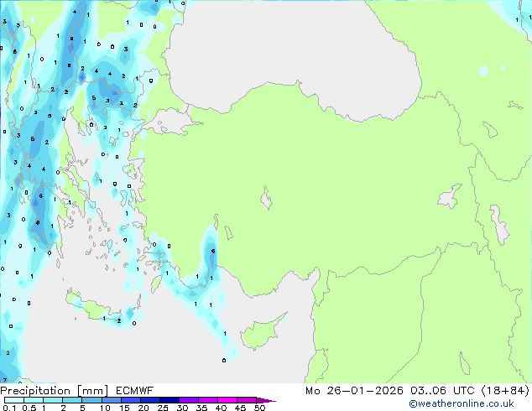
Task: Click the above-50 arrow tip of legend
Action: tap(266, 400)
